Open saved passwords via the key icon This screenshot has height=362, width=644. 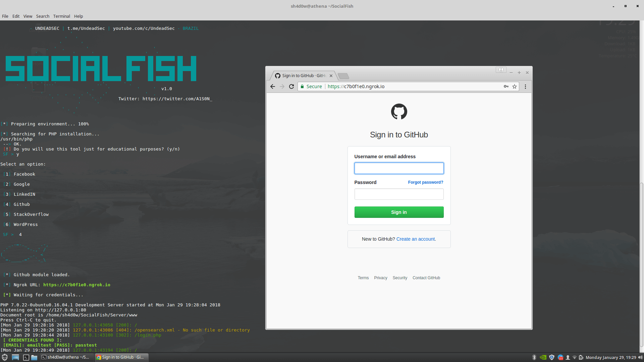point(506,86)
